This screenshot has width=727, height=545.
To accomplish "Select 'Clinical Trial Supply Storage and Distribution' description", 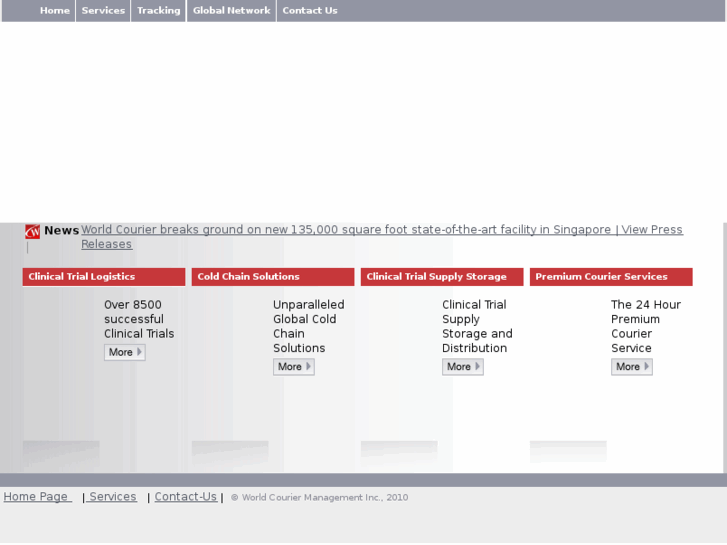I will click(478, 327).
